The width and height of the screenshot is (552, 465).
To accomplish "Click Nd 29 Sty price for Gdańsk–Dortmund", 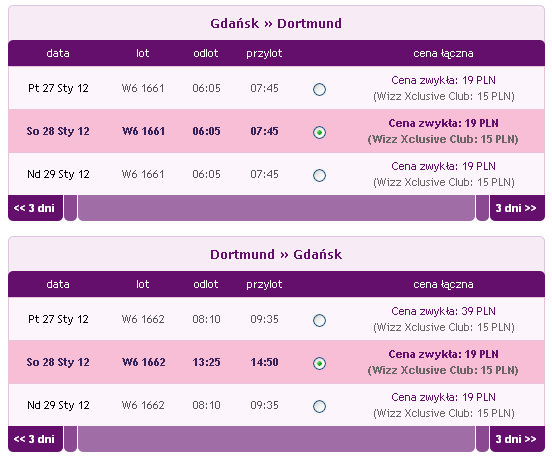I will [x=444, y=174].
